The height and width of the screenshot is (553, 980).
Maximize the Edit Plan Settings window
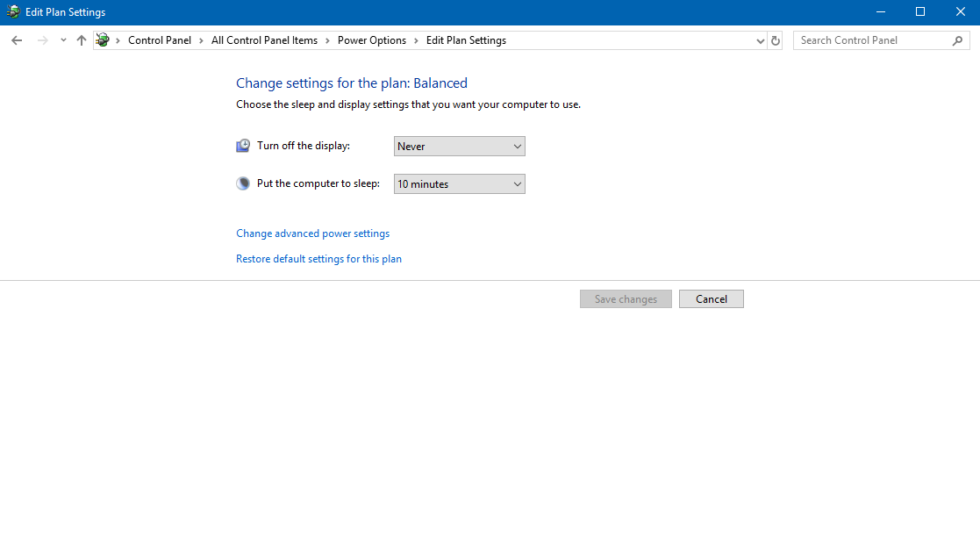coord(920,12)
